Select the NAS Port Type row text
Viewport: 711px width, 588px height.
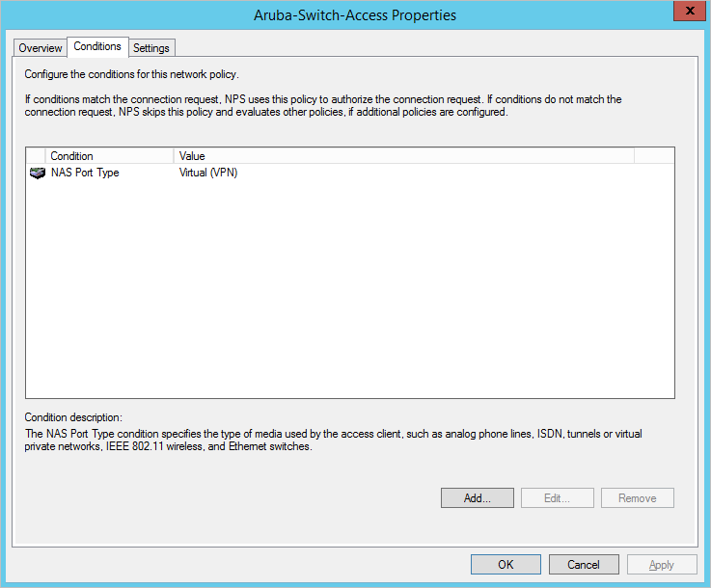pyautogui.click(x=85, y=173)
